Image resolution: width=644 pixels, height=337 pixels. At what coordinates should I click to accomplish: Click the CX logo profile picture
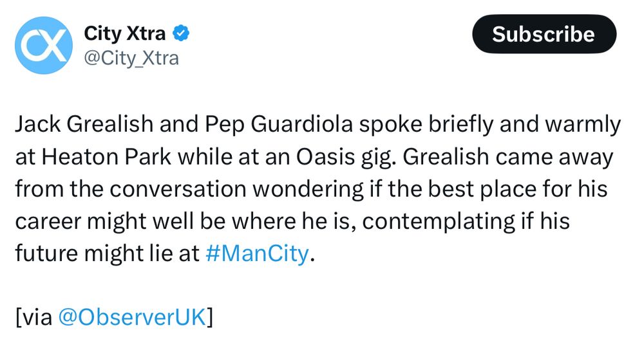coord(44,46)
